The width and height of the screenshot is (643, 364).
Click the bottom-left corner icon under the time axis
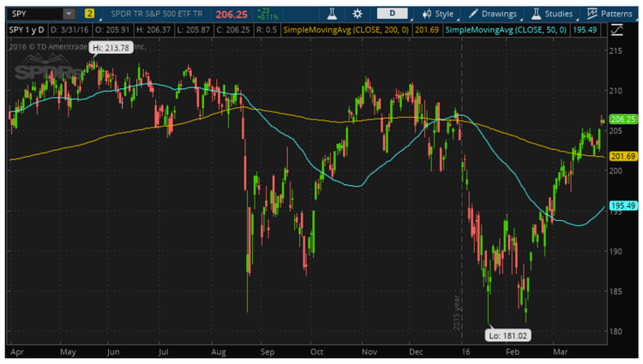(x=10, y=350)
